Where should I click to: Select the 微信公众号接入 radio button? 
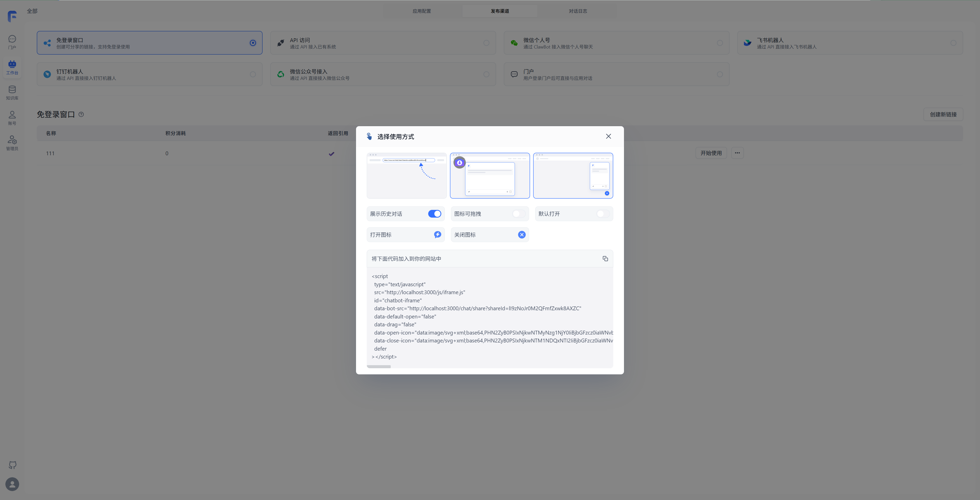click(486, 74)
